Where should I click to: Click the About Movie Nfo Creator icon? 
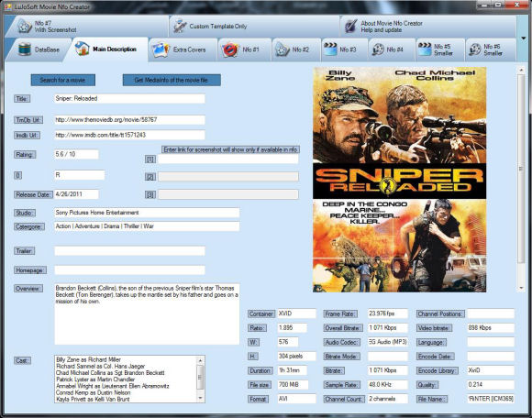pyautogui.click(x=350, y=26)
